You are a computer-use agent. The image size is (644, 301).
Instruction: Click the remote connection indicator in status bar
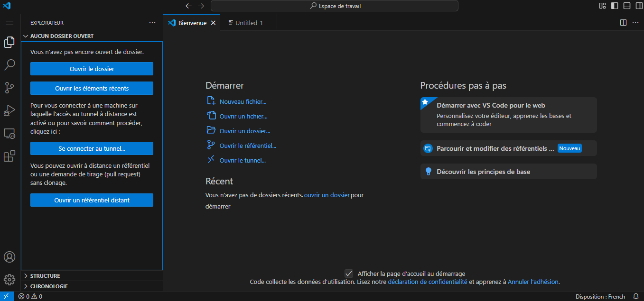(x=6, y=296)
